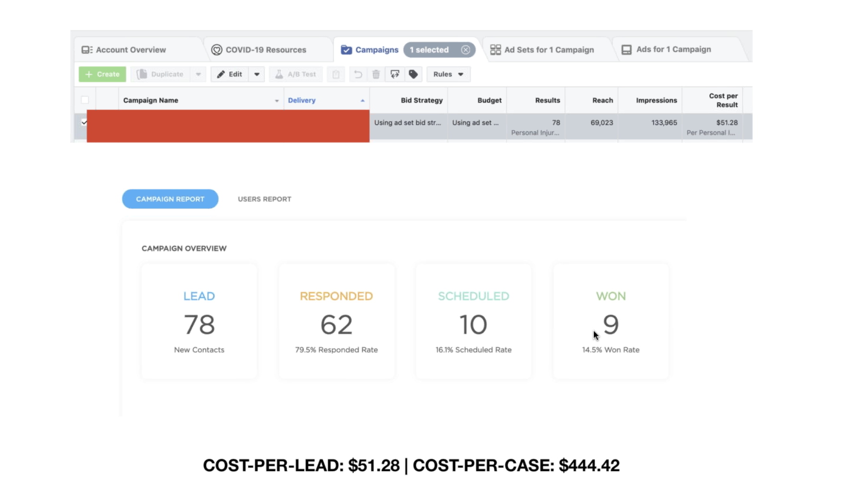
Task: Click the tag label icon
Action: point(413,74)
